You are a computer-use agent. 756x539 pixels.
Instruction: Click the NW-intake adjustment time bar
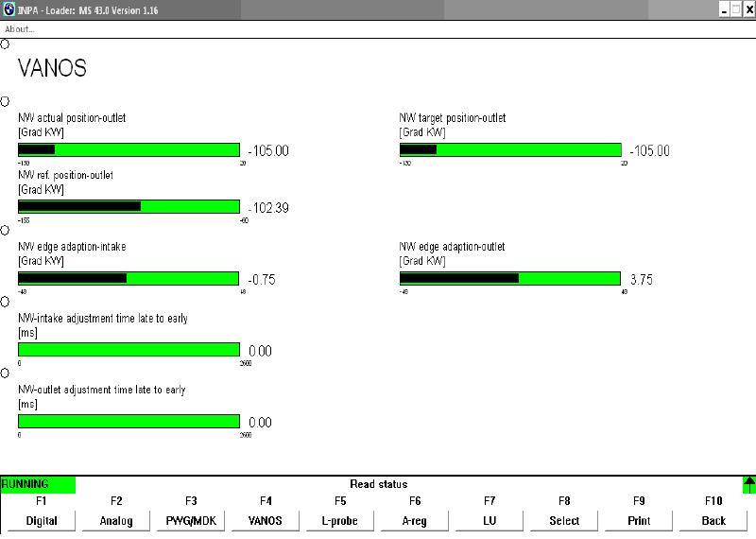click(129, 350)
